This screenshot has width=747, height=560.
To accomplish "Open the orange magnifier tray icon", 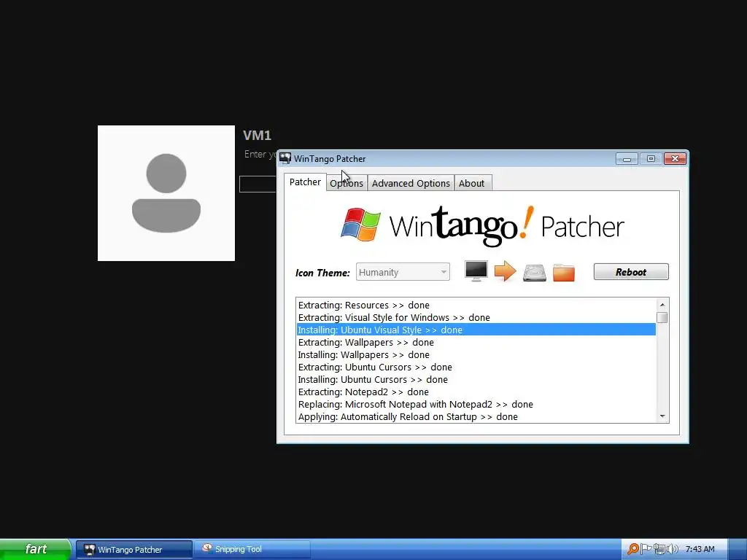I will click(632, 549).
